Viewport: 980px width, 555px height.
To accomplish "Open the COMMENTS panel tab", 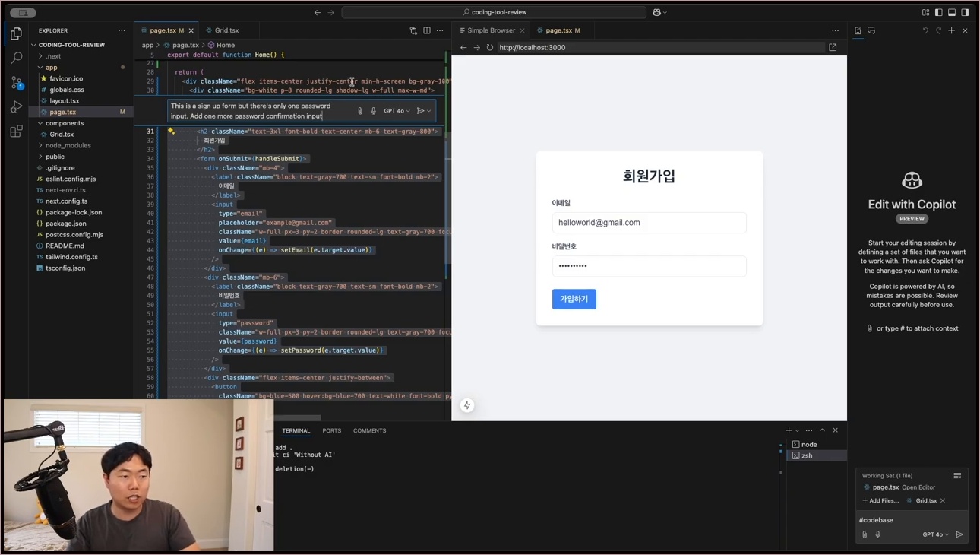I will pyautogui.click(x=369, y=430).
